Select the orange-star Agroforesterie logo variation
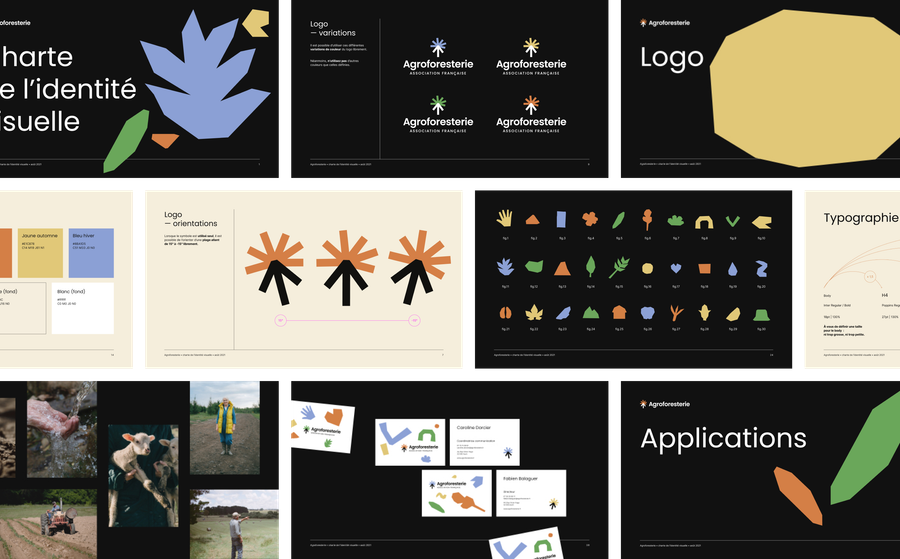 coord(531,116)
